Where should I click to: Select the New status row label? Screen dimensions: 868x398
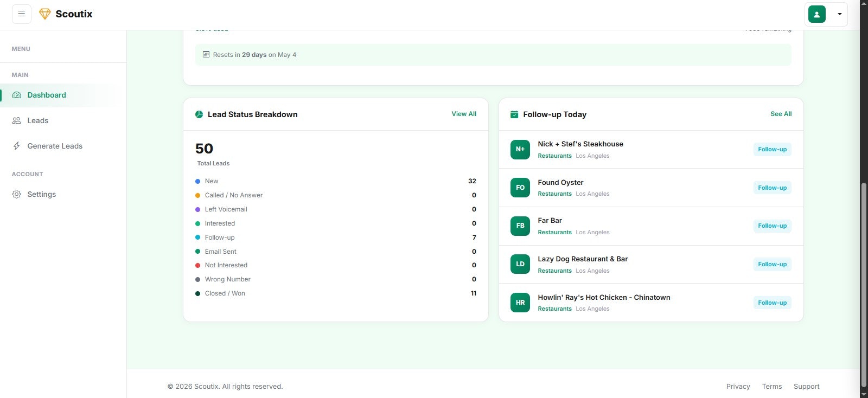click(212, 181)
